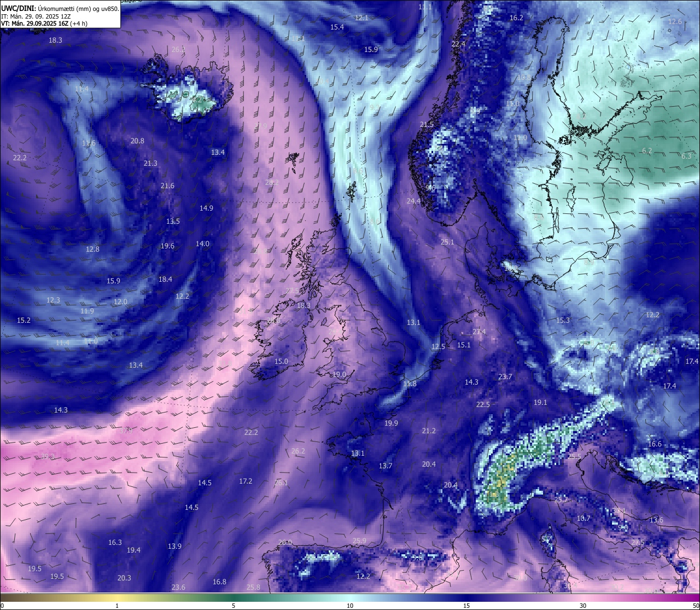This screenshot has height=610, width=700.
Task: Click the VT 16Z valid time line
Action: click(x=44, y=24)
